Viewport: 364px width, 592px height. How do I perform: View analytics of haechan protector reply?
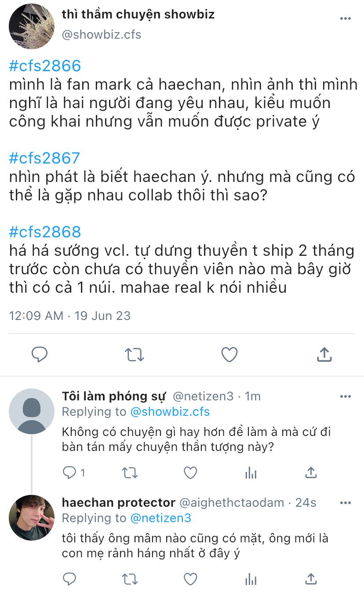tap(251, 579)
